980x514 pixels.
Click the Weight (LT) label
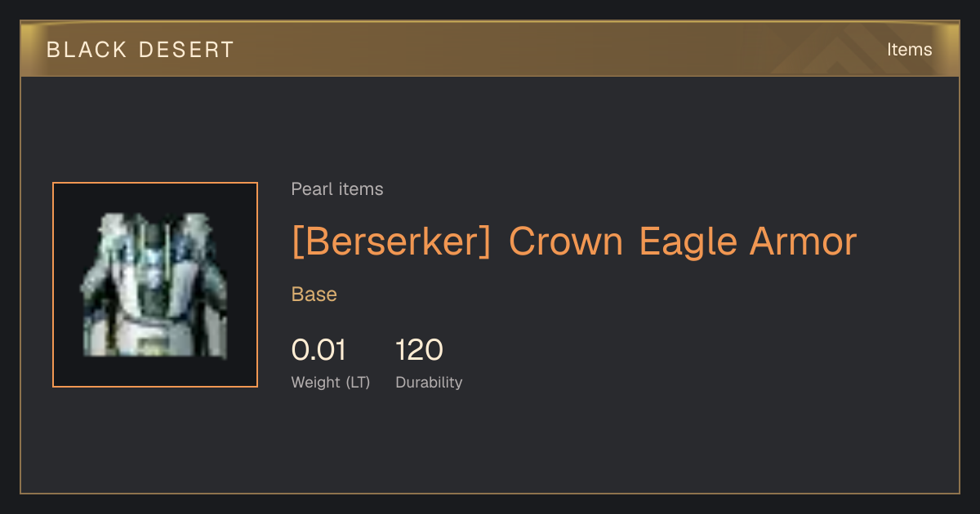[x=331, y=383]
